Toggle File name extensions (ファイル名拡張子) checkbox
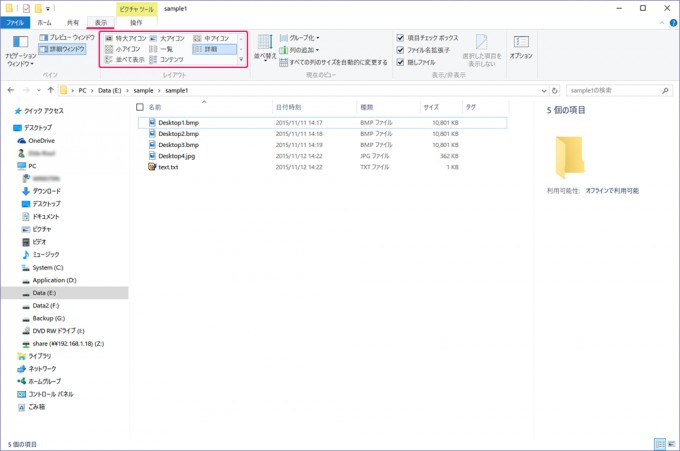 pos(423,50)
